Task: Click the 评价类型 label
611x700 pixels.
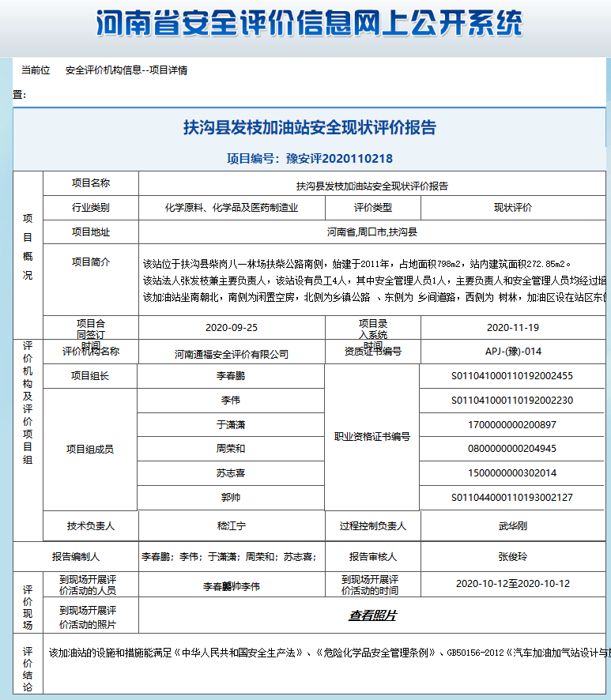Action: pyautogui.click(x=373, y=208)
